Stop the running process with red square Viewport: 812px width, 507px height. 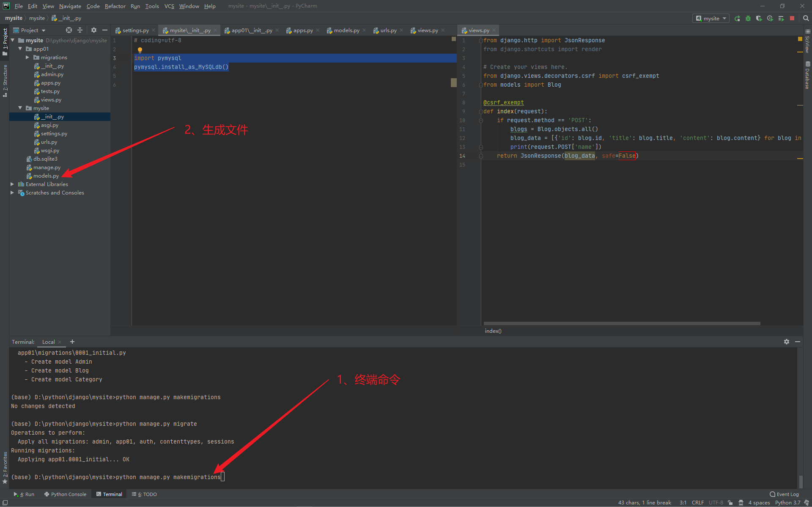792,18
